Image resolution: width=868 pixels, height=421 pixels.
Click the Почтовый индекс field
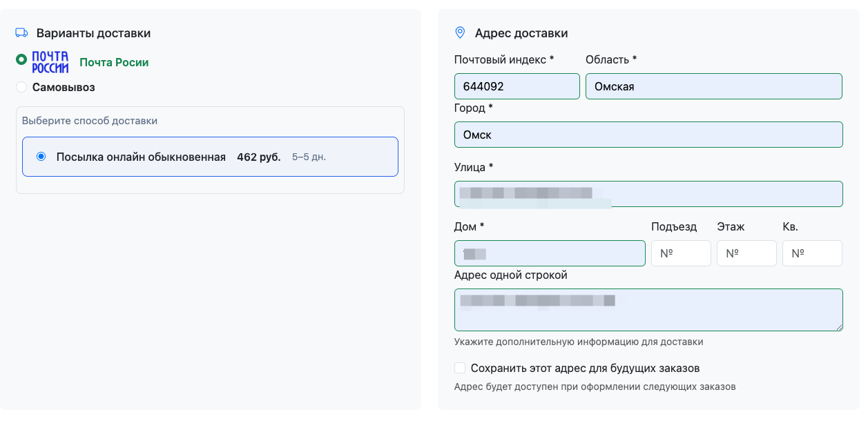tap(517, 86)
